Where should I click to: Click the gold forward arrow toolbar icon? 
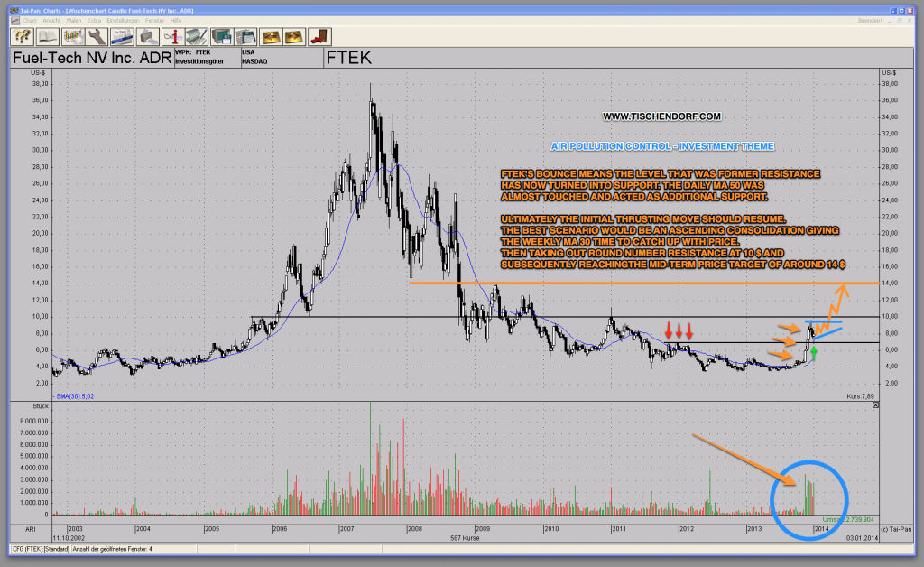[294, 36]
